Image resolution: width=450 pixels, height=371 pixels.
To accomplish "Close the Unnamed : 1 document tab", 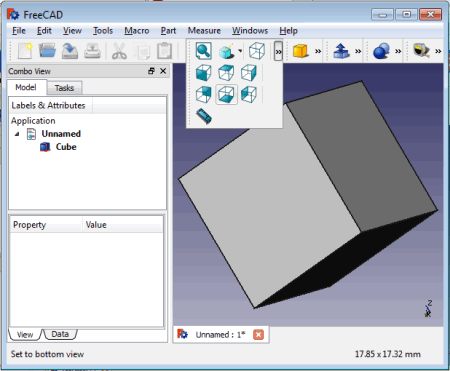I will [258, 335].
